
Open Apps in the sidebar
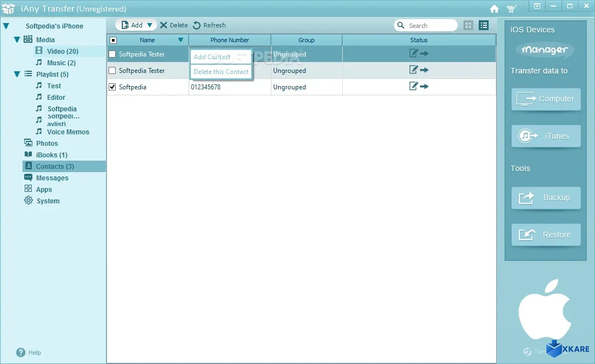44,190
